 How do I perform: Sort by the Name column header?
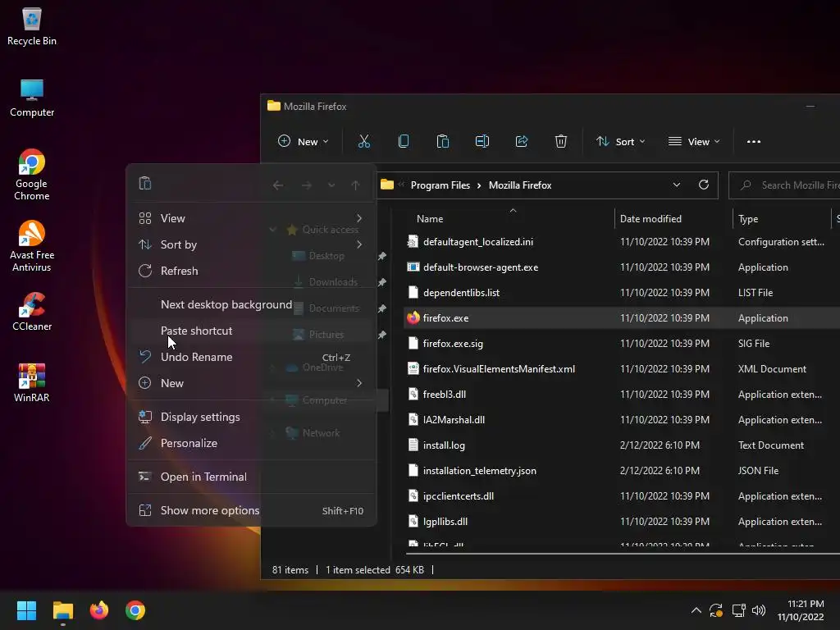(430, 218)
